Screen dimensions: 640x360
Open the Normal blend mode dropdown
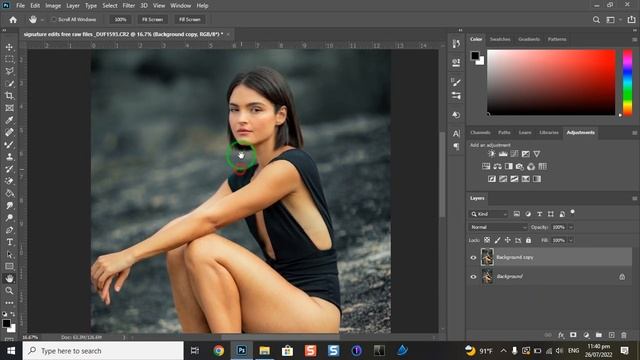click(x=498, y=227)
